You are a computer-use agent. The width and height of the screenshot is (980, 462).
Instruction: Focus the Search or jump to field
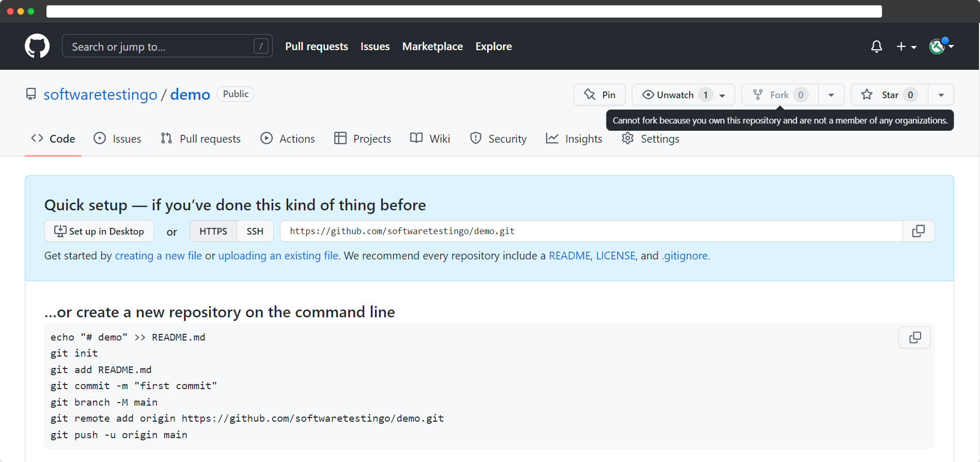coord(167,46)
